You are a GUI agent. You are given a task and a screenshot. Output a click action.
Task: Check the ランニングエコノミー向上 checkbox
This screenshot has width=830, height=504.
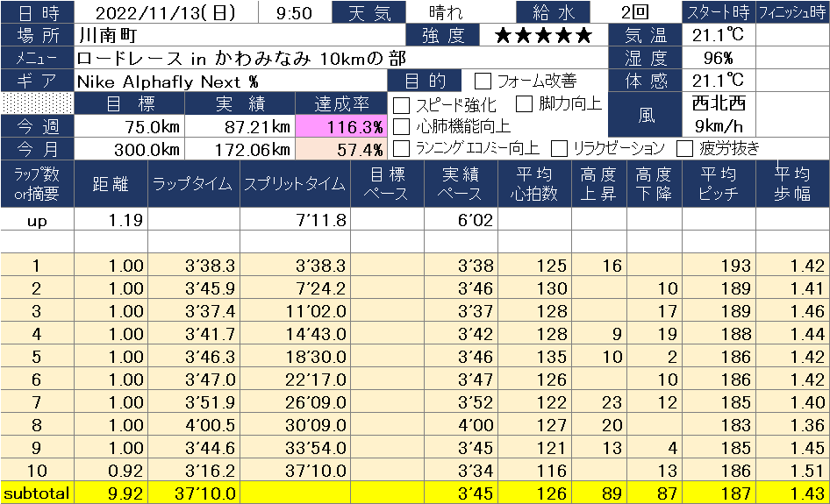click(x=401, y=148)
